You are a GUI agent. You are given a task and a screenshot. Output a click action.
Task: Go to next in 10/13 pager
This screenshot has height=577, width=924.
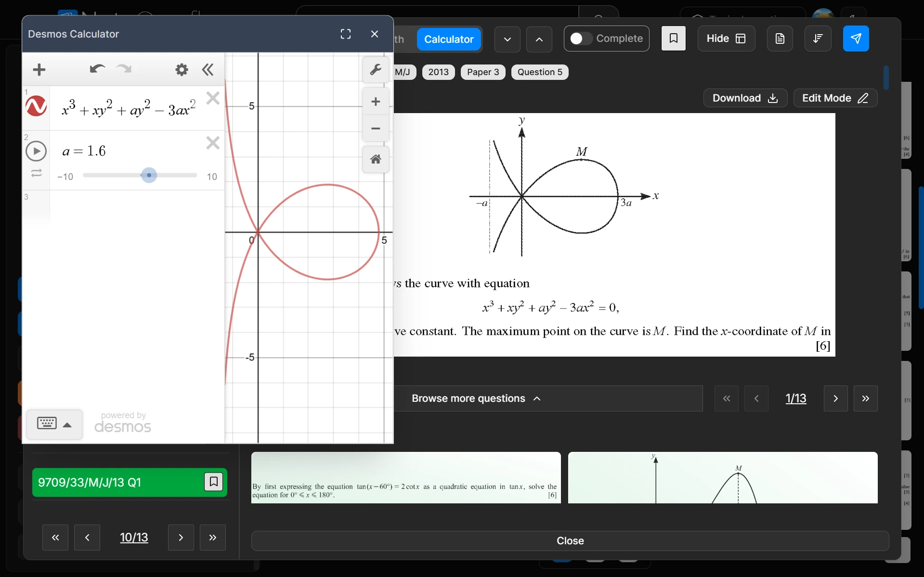pos(181,538)
